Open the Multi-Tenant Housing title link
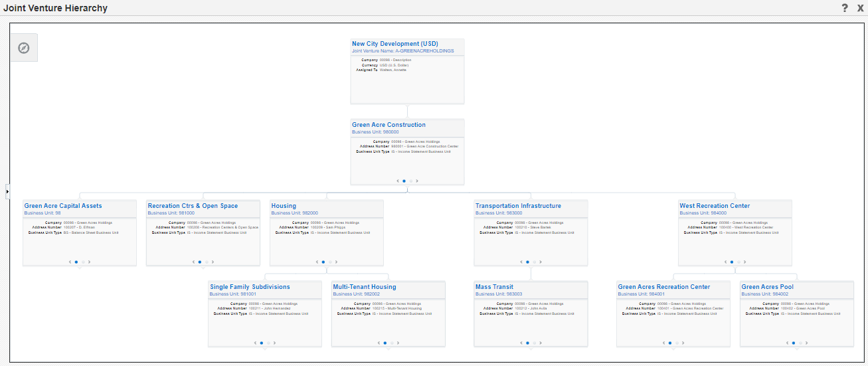Screen dimensions: 868x366 (x=365, y=287)
